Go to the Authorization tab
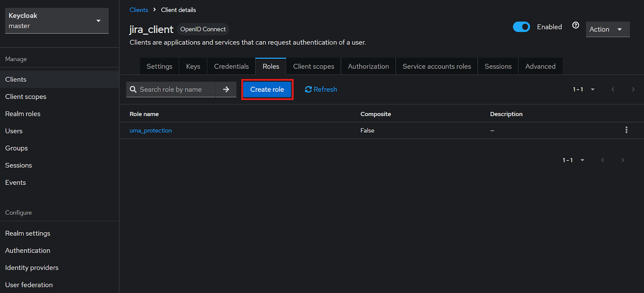This screenshot has width=644, height=293. click(x=368, y=66)
